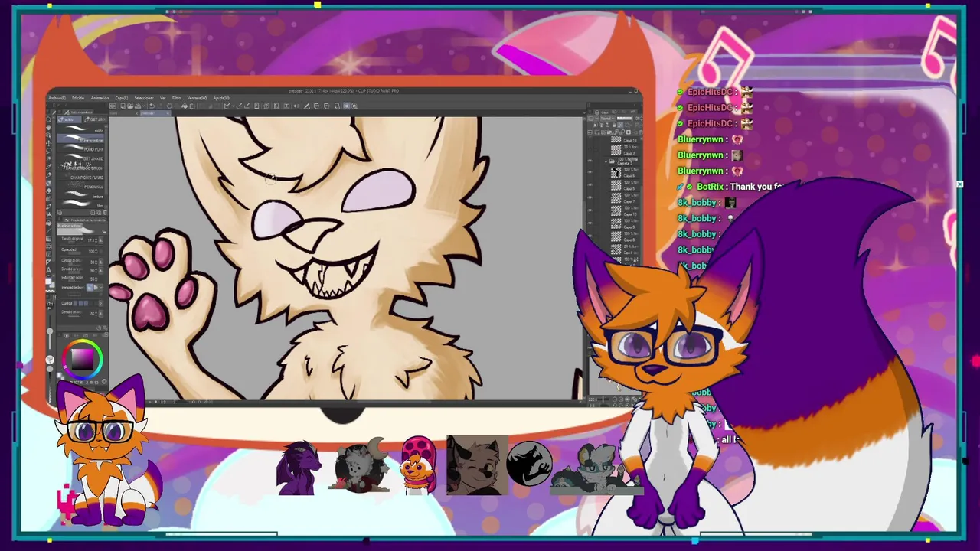Toggle visibility of the Carpeta 3 folder
Image resolution: width=980 pixels, height=551 pixels.
(x=590, y=161)
